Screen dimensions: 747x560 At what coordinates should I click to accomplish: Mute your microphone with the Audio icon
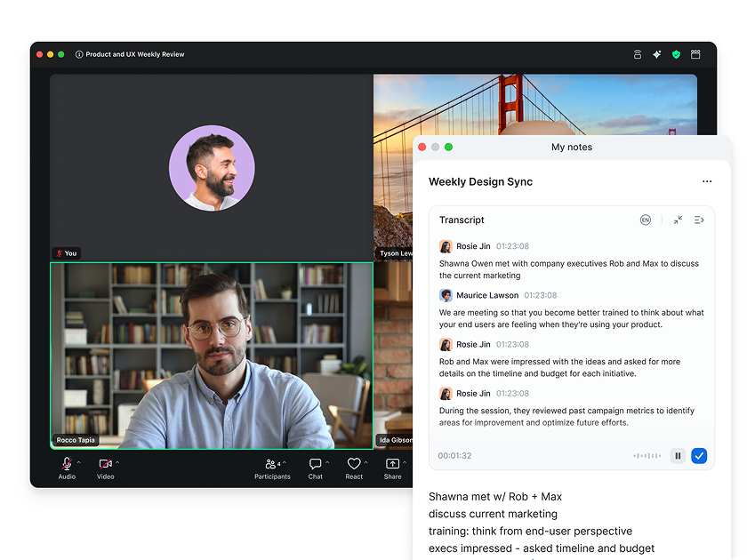click(65, 463)
